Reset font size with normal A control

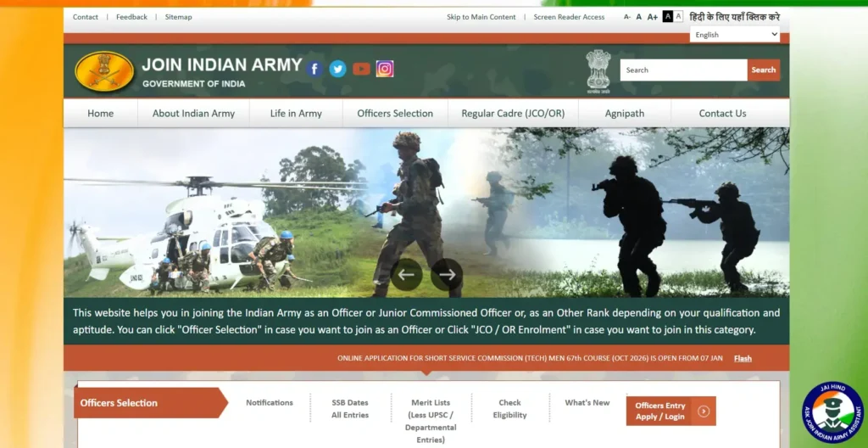(x=639, y=17)
